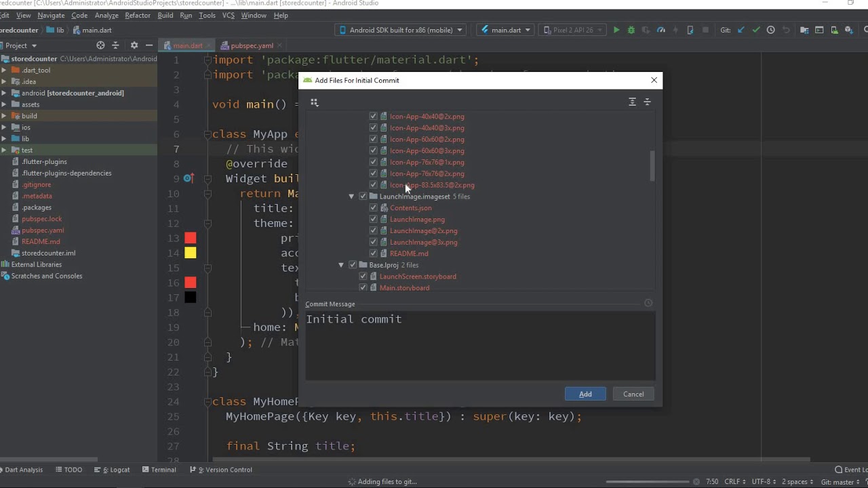
Task: Collapse the Base.lproj folder node
Action: 341,265
